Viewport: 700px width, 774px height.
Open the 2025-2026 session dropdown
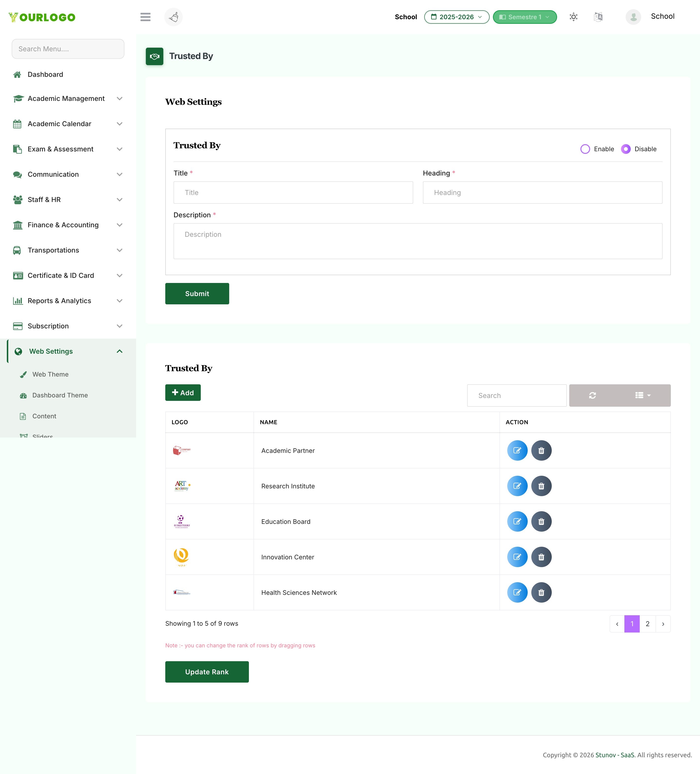(457, 17)
